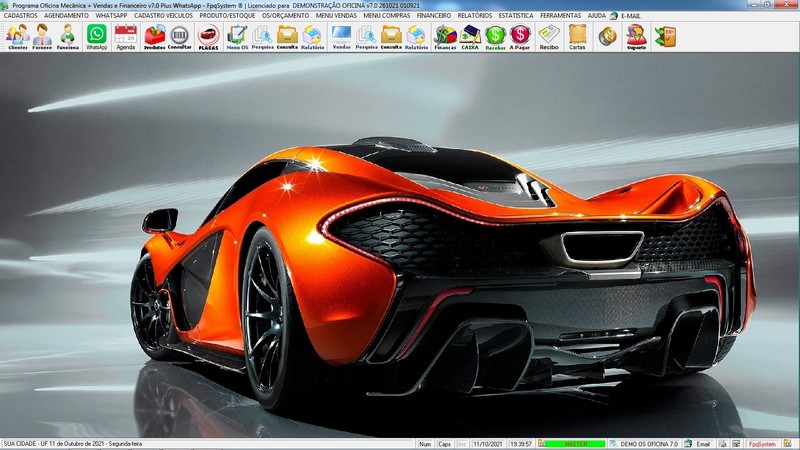The width and height of the screenshot is (800, 450).
Task: Open the Recibo icon
Action: click(x=549, y=37)
